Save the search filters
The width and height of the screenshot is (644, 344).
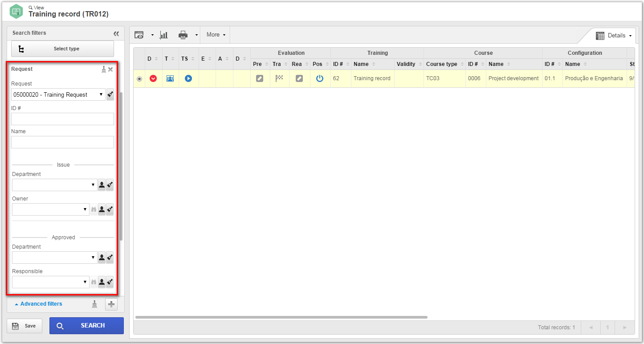(24, 326)
